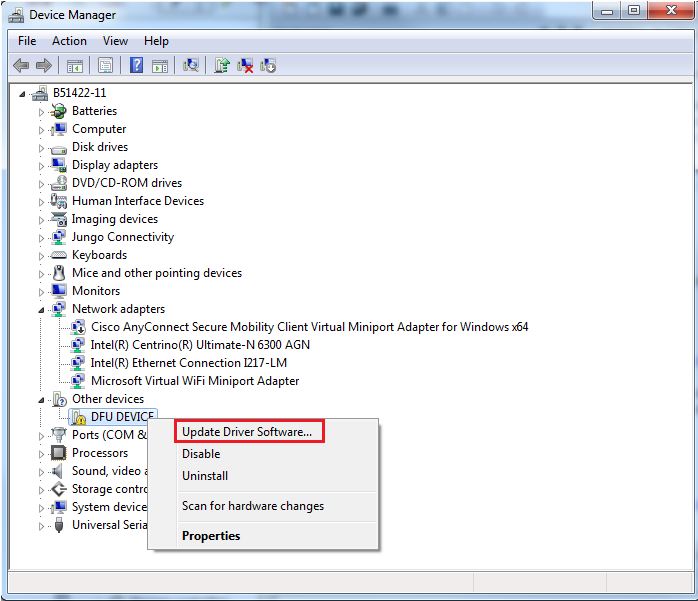Click Scan for hardware changes toolbar icon
698x601 pixels.
point(191,66)
